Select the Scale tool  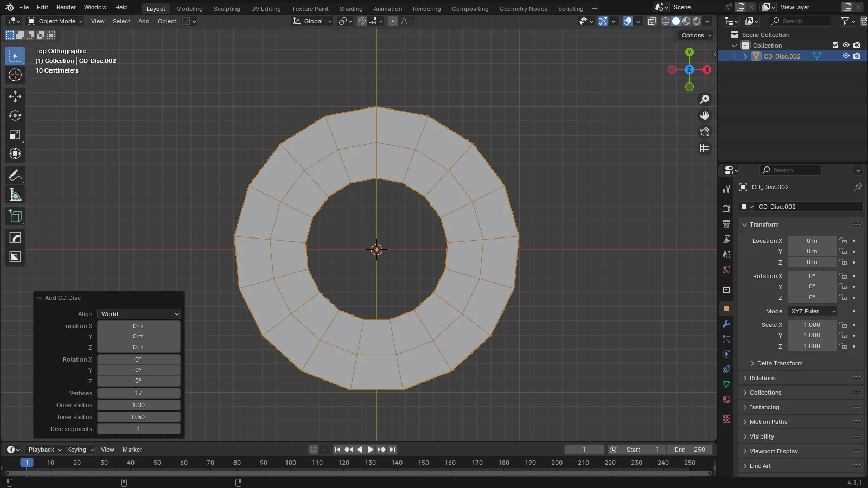coord(15,135)
